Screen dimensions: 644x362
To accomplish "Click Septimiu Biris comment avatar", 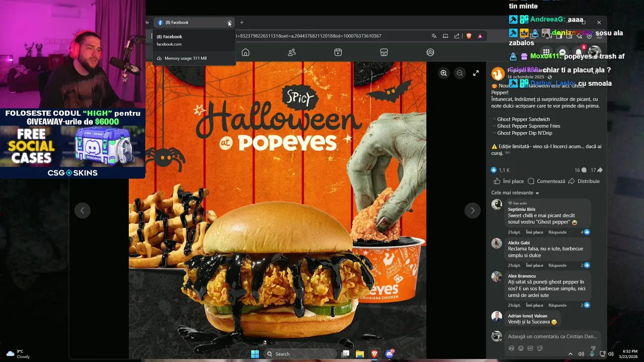I will [x=497, y=204].
